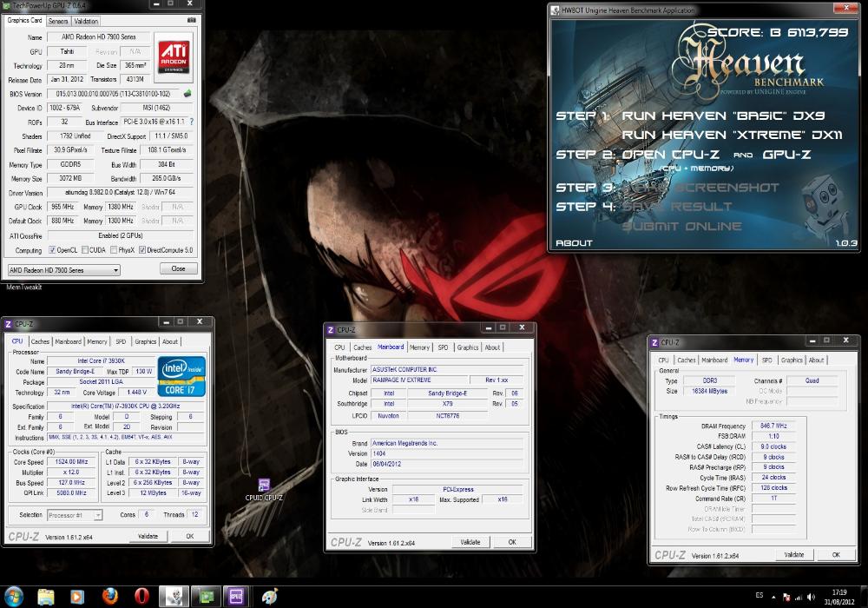Click the BIOS save icon beside BIOS Version

(x=187, y=94)
